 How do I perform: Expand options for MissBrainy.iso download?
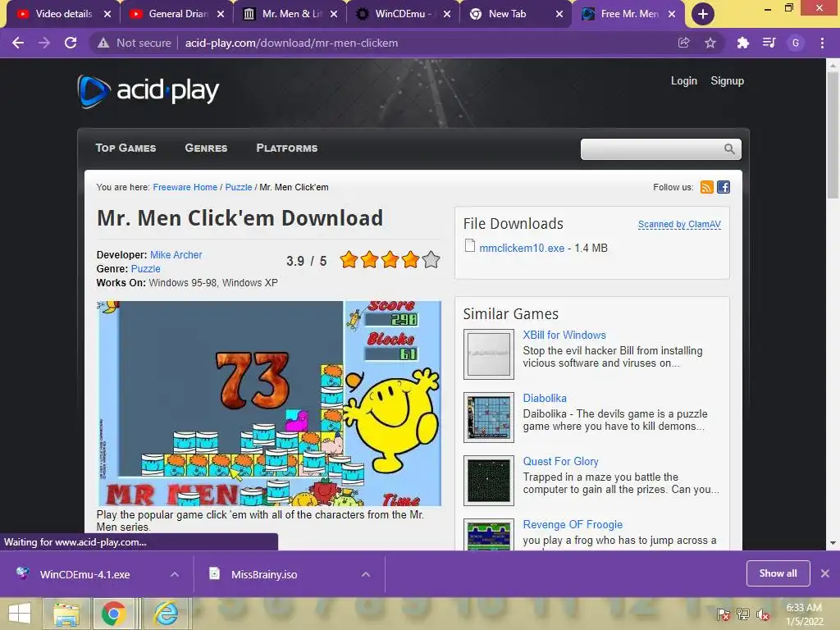(x=366, y=574)
